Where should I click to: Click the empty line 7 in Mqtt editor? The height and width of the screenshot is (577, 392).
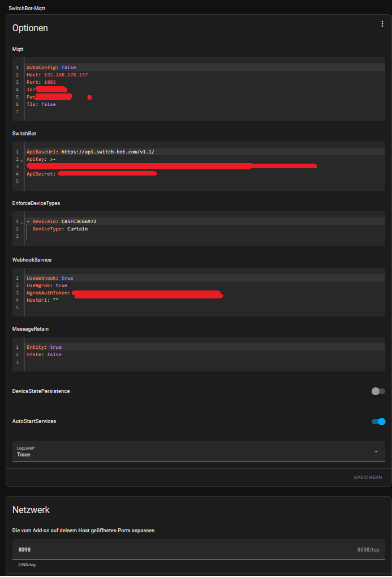(204, 112)
